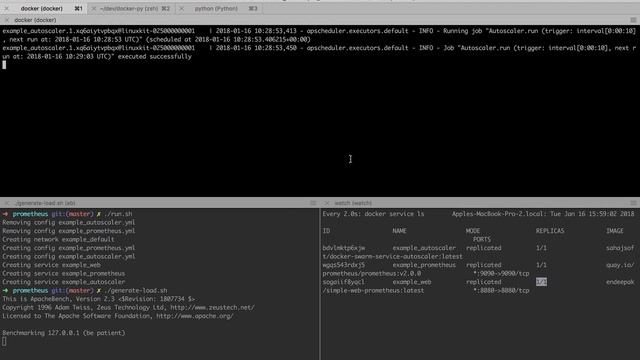Viewport: 640px width, 360px height.
Task: Click 'Benchmarking 127.0.0.1 (be patient)' line
Action: [x=64, y=333]
